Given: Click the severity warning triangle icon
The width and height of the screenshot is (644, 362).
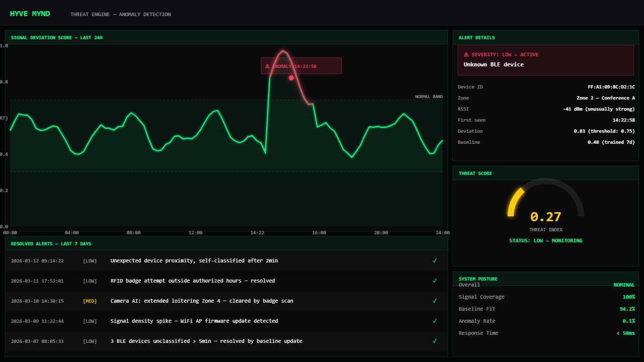Looking at the screenshot, I should [x=466, y=54].
